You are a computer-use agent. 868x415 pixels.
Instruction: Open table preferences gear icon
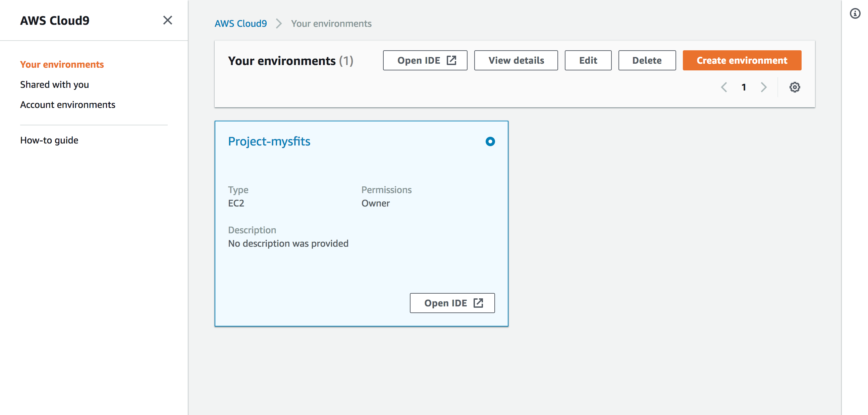coord(795,87)
